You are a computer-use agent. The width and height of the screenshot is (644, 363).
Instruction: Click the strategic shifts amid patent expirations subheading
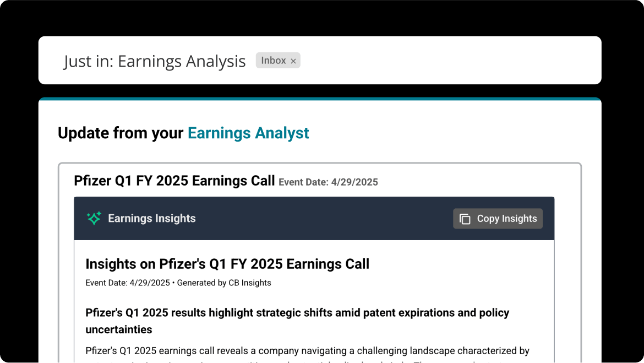click(x=297, y=321)
